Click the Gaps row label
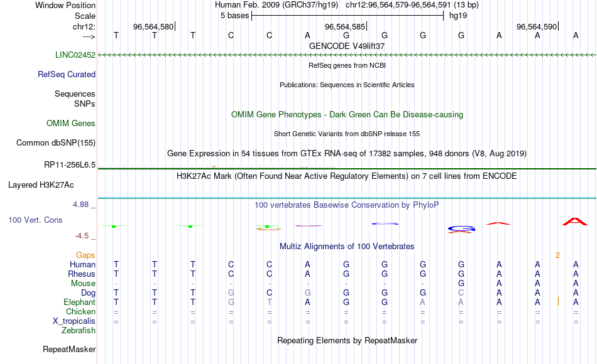597x364 pixels. [85, 255]
